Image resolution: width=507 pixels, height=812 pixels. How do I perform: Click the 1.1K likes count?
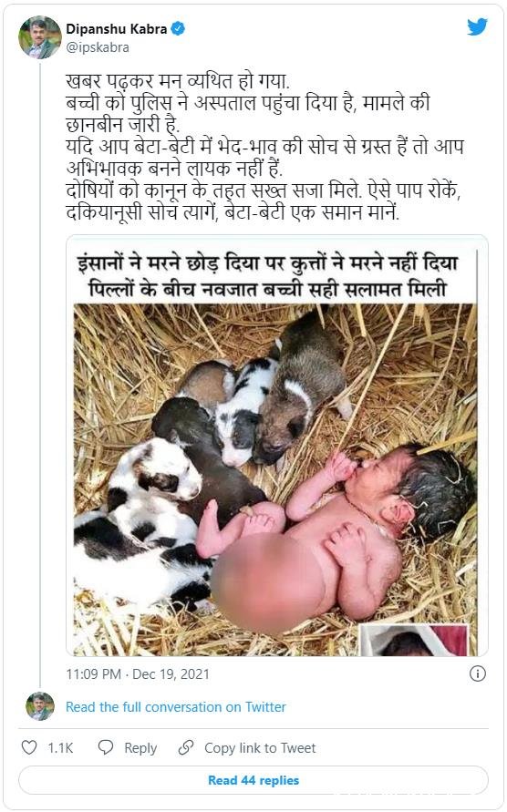click(x=61, y=748)
